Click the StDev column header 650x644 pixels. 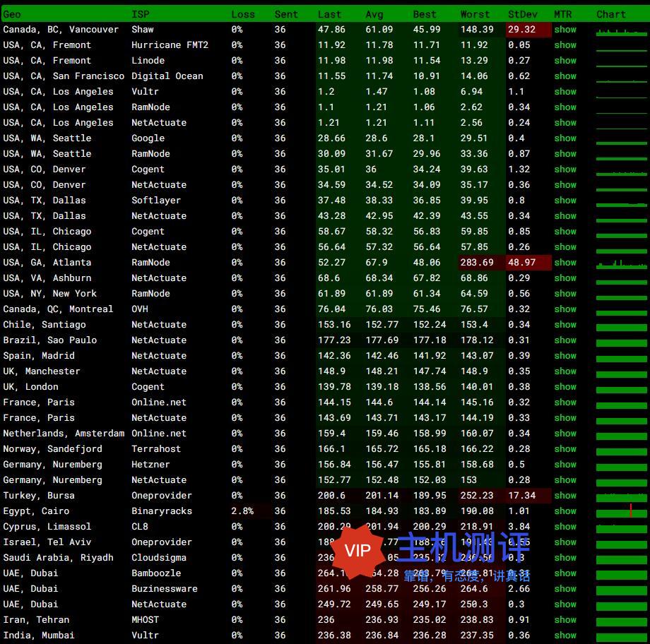[x=523, y=15]
